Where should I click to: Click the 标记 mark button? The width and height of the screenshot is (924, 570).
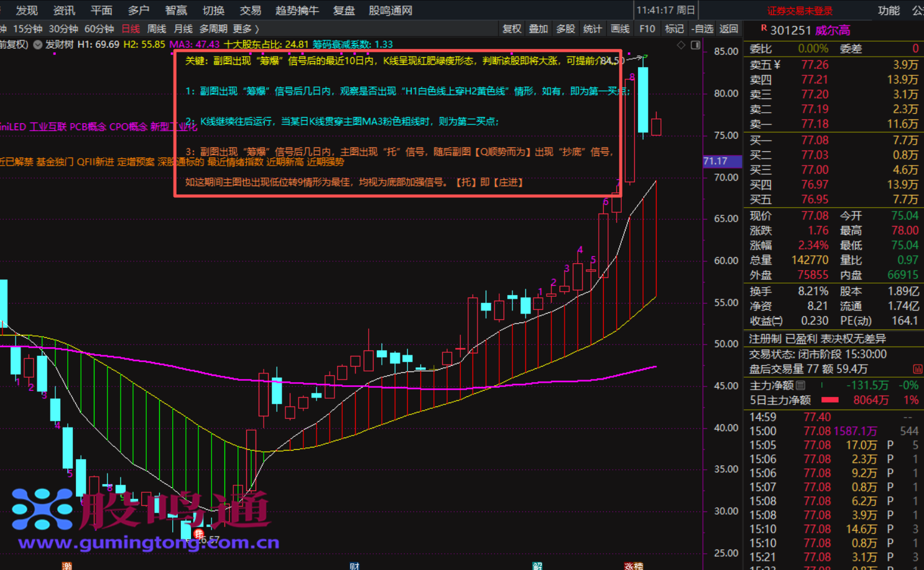[674, 29]
